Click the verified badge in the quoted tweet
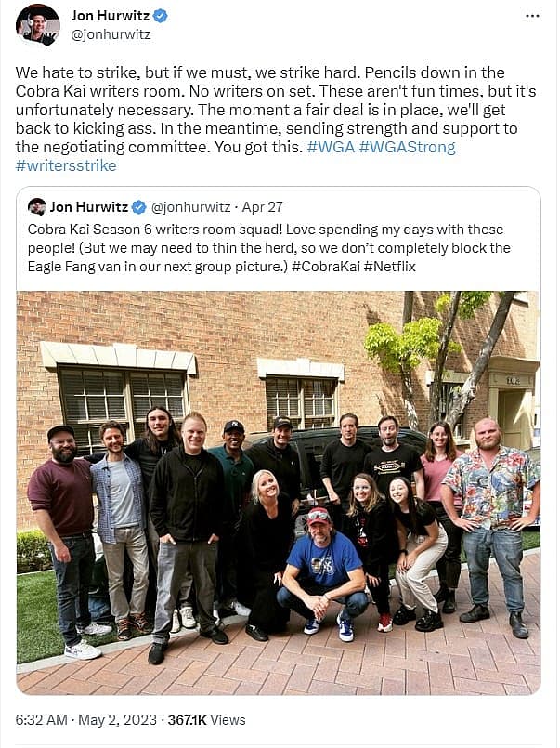The height and width of the screenshot is (748, 560). click(138, 207)
